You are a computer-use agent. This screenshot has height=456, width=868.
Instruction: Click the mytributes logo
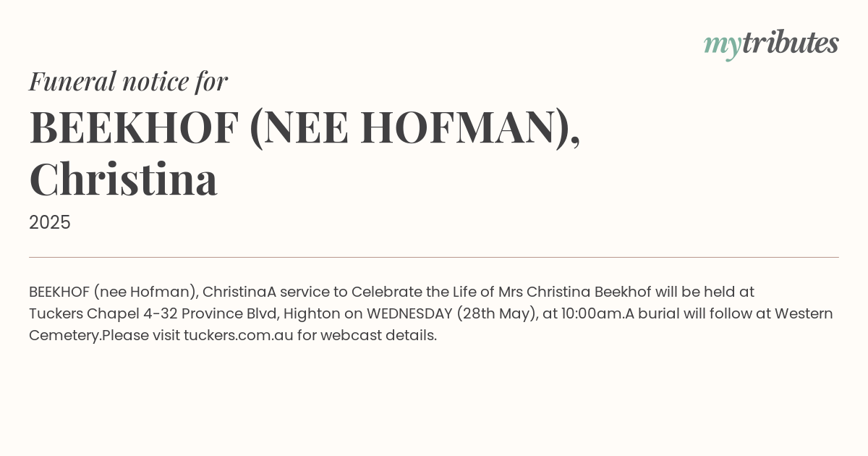pos(771,44)
